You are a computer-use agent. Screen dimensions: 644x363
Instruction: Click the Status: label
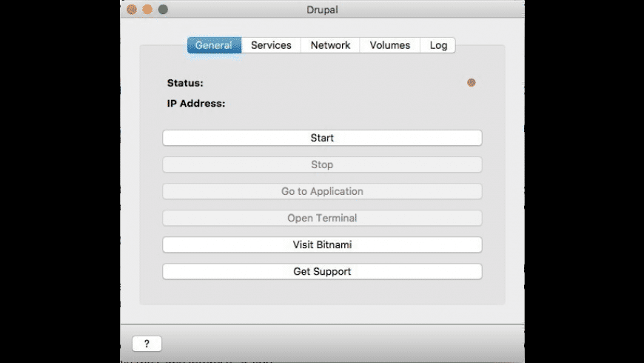coord(185,83)
